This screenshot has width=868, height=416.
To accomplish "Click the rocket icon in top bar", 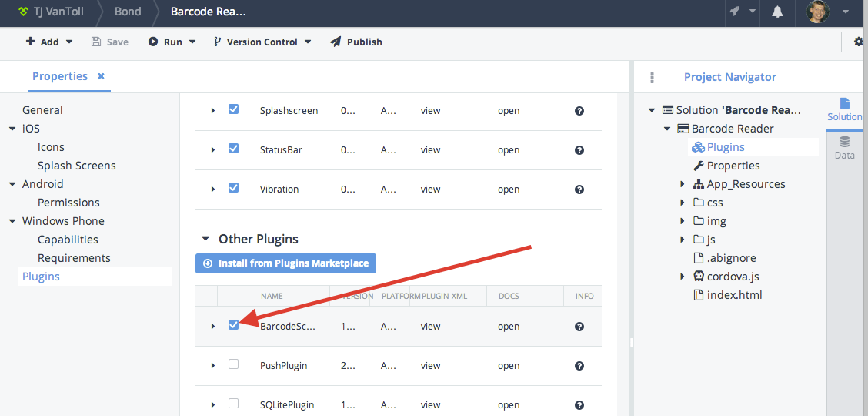I will click(735, 12).
